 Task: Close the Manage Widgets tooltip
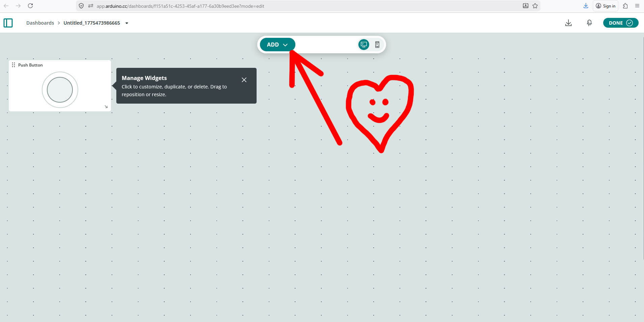(x=244, y=80)
